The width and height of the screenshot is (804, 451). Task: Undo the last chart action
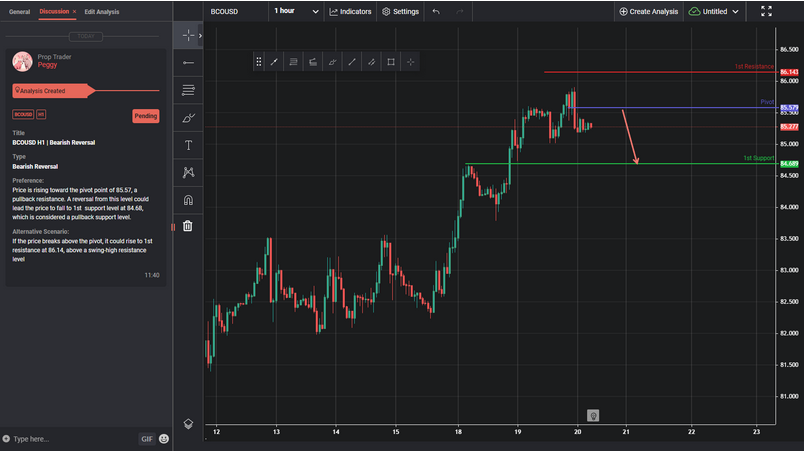pos(436,11)
